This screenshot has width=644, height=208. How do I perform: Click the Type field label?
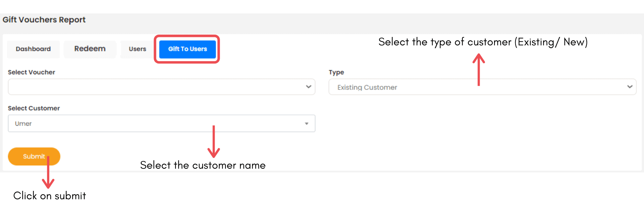click(x=336, y=72)
